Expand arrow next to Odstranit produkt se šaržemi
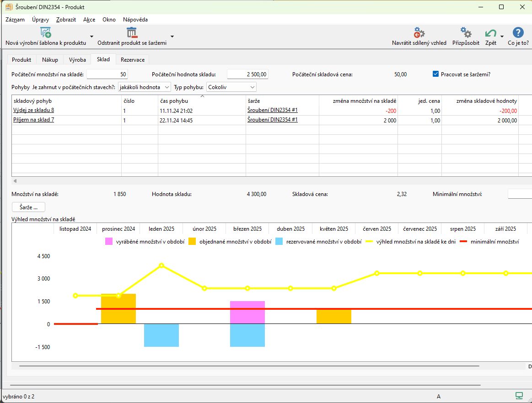The height and width of the screenshot is (403, 532). [x=172, y=37]
